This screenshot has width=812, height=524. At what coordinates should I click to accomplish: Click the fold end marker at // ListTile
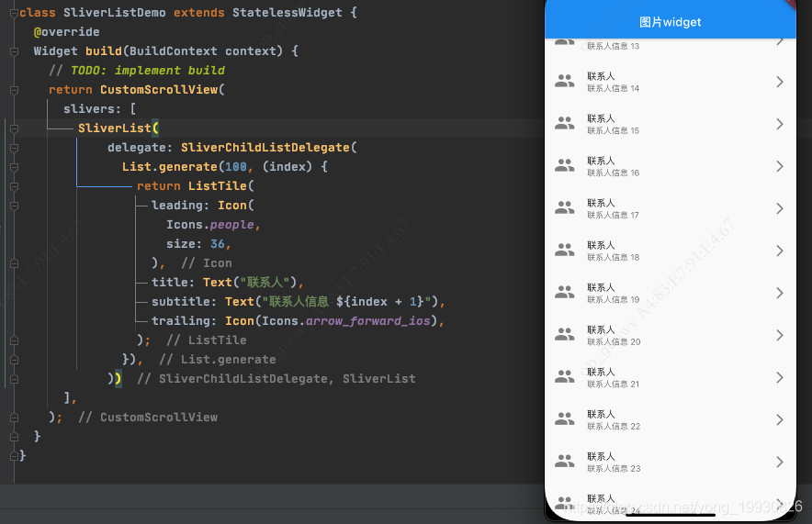(15, 340)
